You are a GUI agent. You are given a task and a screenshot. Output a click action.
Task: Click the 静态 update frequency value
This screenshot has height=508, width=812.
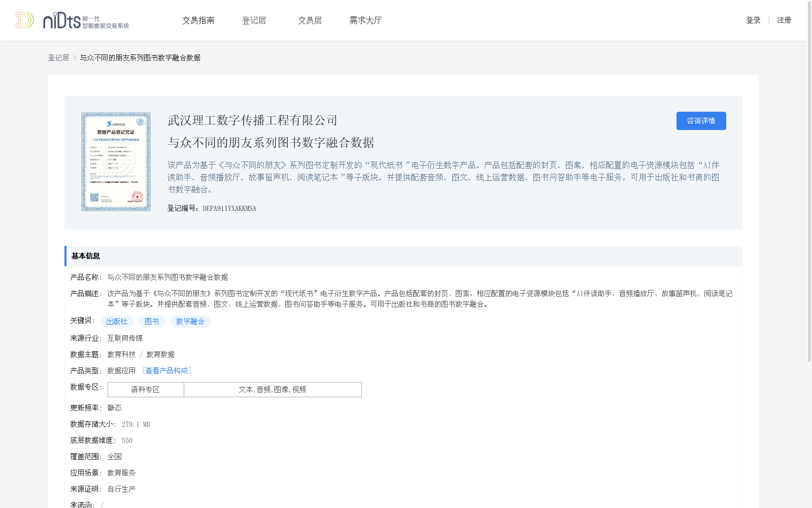pos(115,408)
